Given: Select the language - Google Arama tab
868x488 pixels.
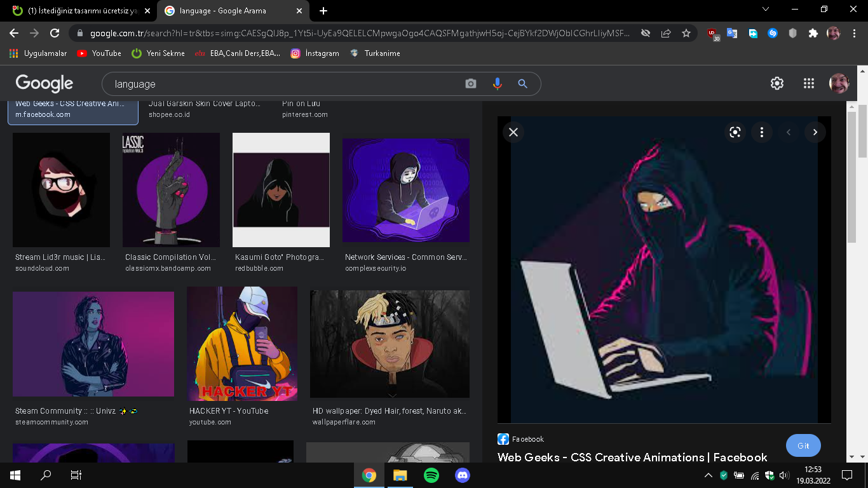Looking at the screenshot, I should tap(234, 11).
